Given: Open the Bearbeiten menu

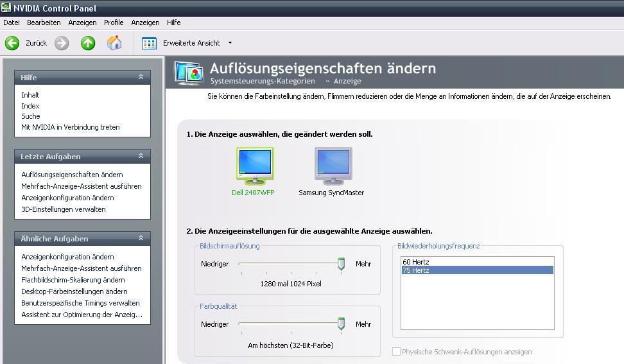Looking at the screenshot, I should pyautogui.click(x=44, y=22).
